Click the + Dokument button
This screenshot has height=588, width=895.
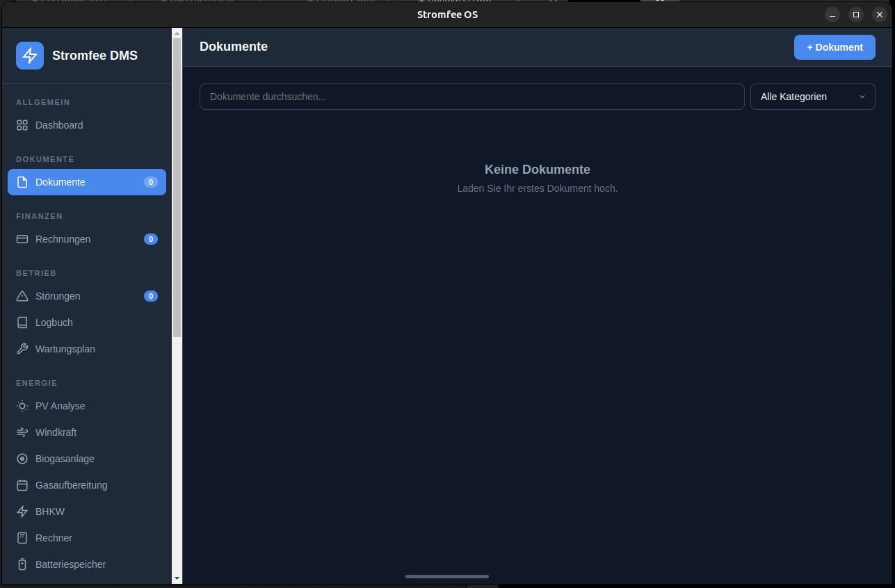click(834, 47)
